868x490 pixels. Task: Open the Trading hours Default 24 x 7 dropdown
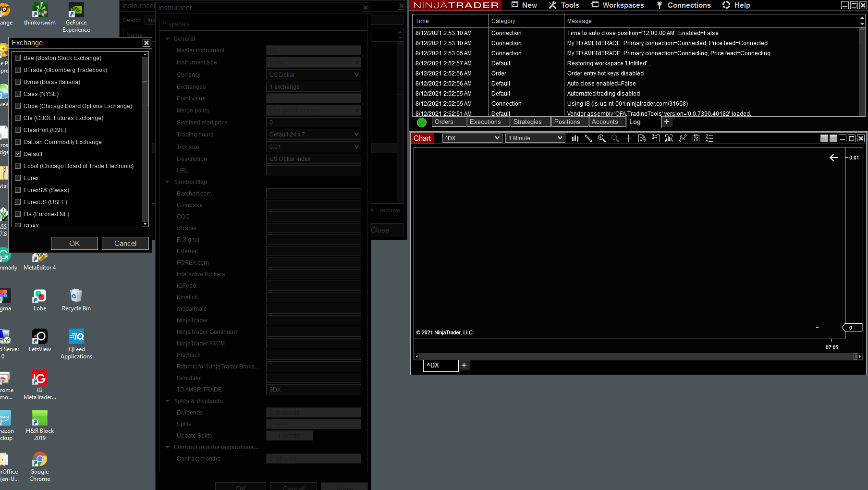[x=314, y=135]
